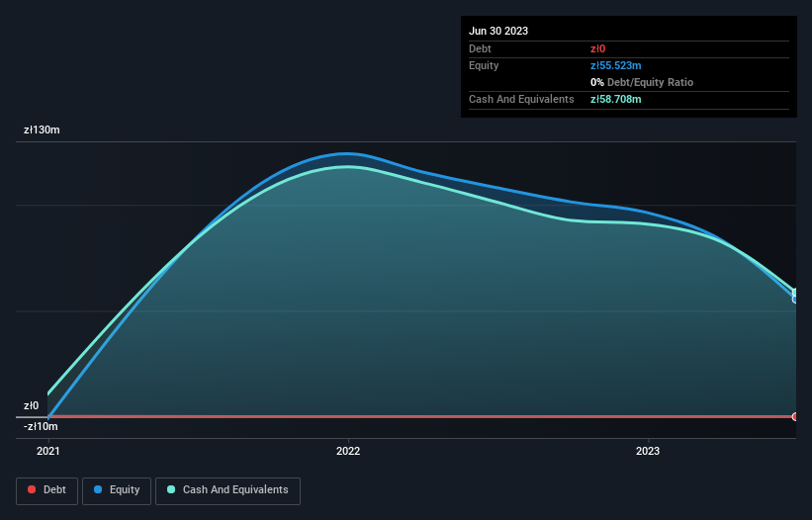The height and width of the screenshot is (520, 812).
Task: Click the -zł10m y-axis label
Action: pyautogui.click(x=41, y=426)
